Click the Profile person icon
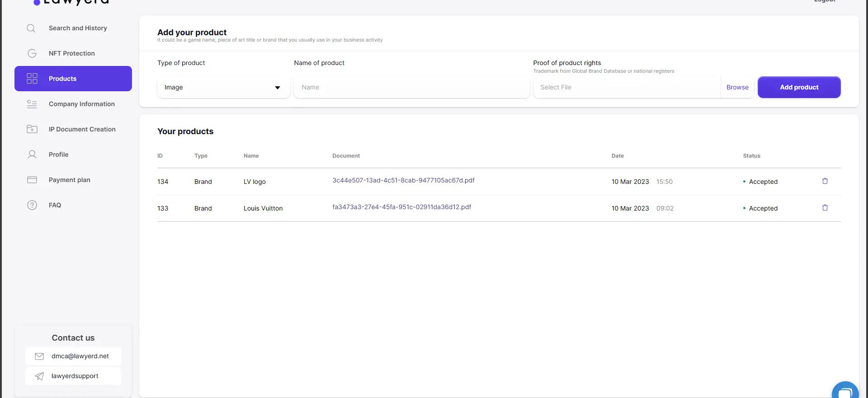This screenshot has width=868, height=398. tap(32, 155)
